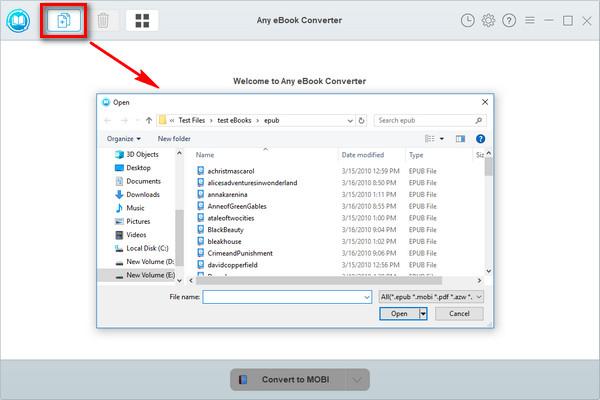The image size is (600, 400).
Task: Click the trash delete icon in toolbar
Action: click(x=103, y=20)
